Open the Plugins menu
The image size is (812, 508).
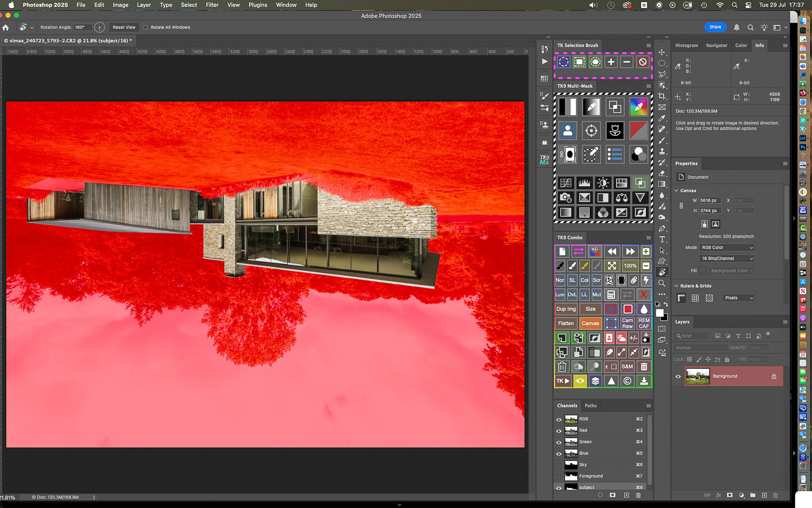tap(258, 5)
